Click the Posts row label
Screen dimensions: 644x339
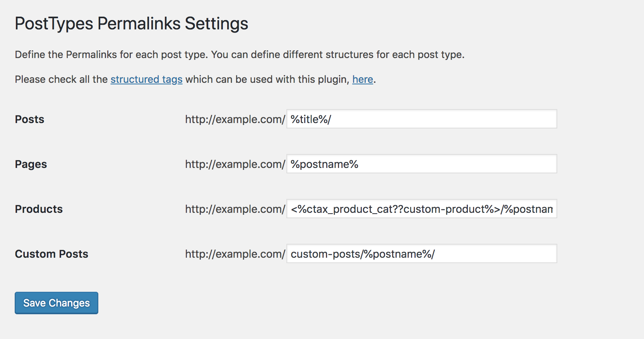(29, 119)
